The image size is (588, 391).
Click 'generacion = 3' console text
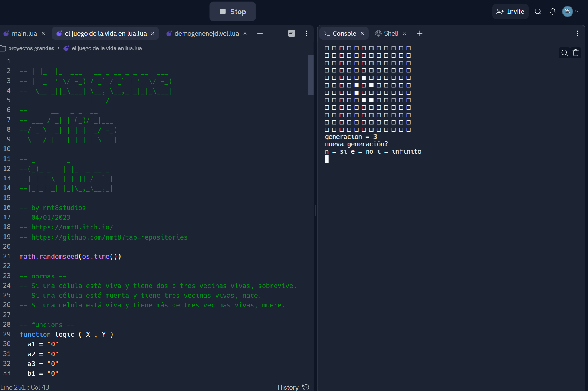351,137
